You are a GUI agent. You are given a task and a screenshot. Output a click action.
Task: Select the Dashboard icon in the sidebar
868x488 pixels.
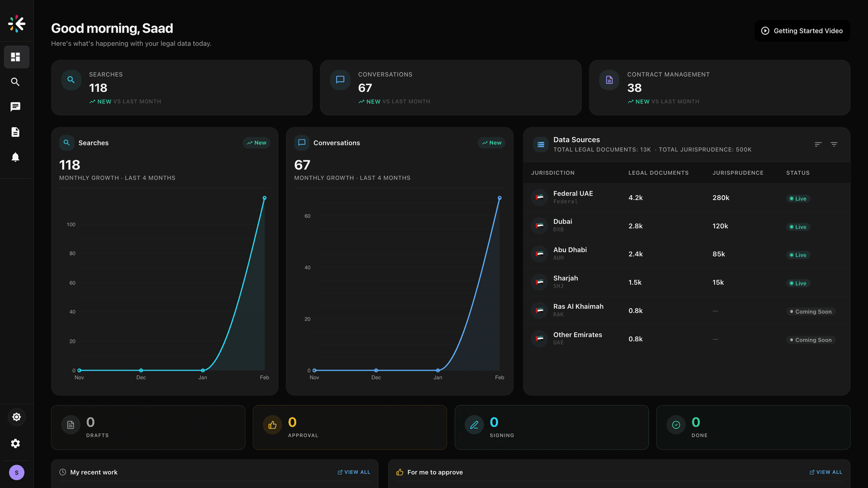(16, 56)
